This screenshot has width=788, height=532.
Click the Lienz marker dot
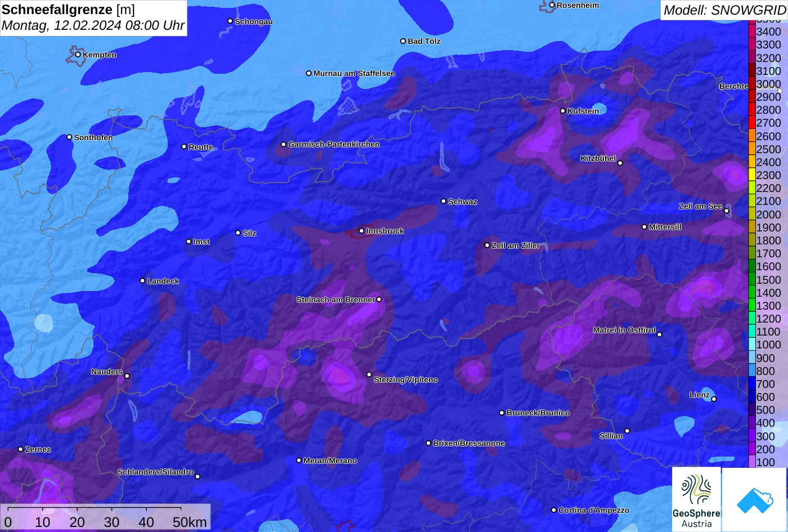tap(714, 399)
